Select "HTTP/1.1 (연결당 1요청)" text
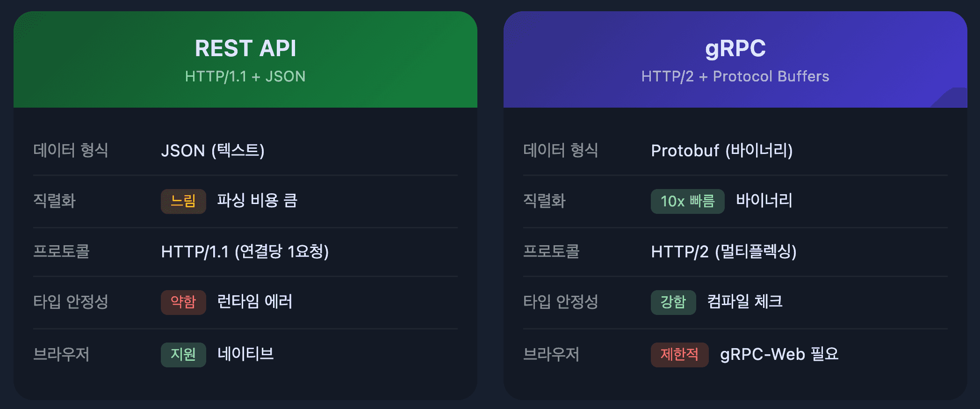Screen dimensions: 980x409 click(x=245, y=252)
